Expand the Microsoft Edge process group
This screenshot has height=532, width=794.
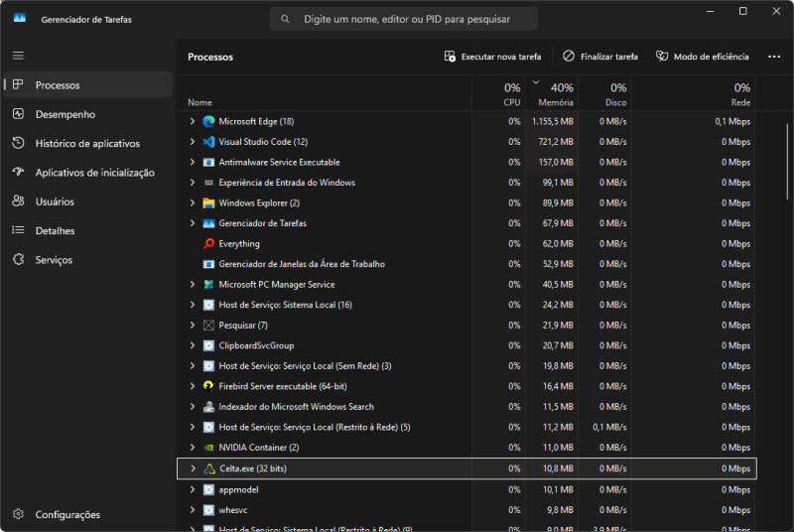193,121
